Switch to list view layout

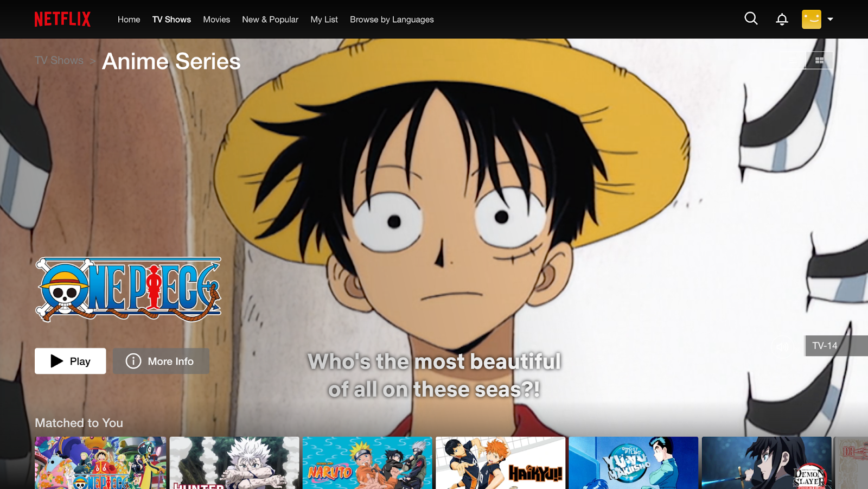[x=793, y=60]
